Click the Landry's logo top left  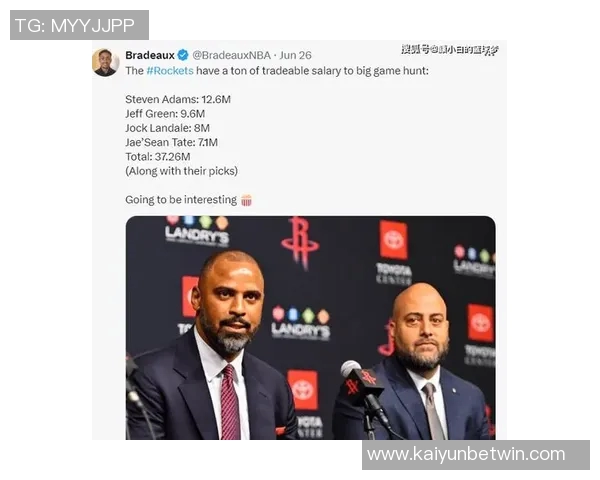[x=197, y=230]
